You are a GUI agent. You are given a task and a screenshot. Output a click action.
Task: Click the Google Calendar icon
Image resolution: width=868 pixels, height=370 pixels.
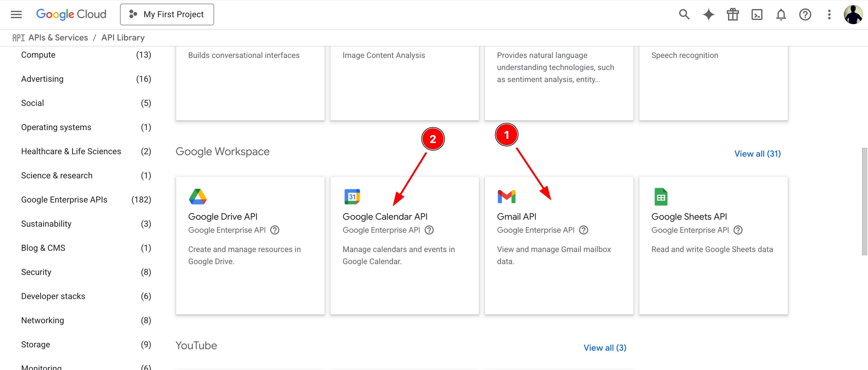352,197
